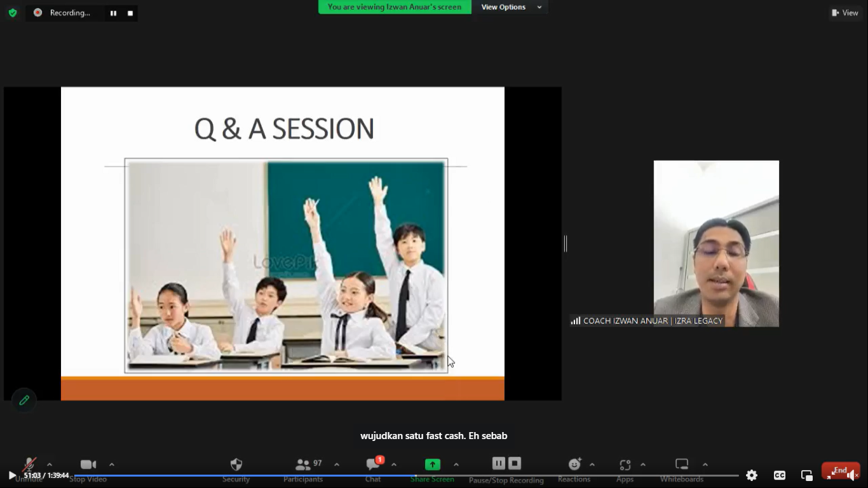The image size is (868, 488).
Task: Click the Stop Video camera icon
Action: [88, 464]
